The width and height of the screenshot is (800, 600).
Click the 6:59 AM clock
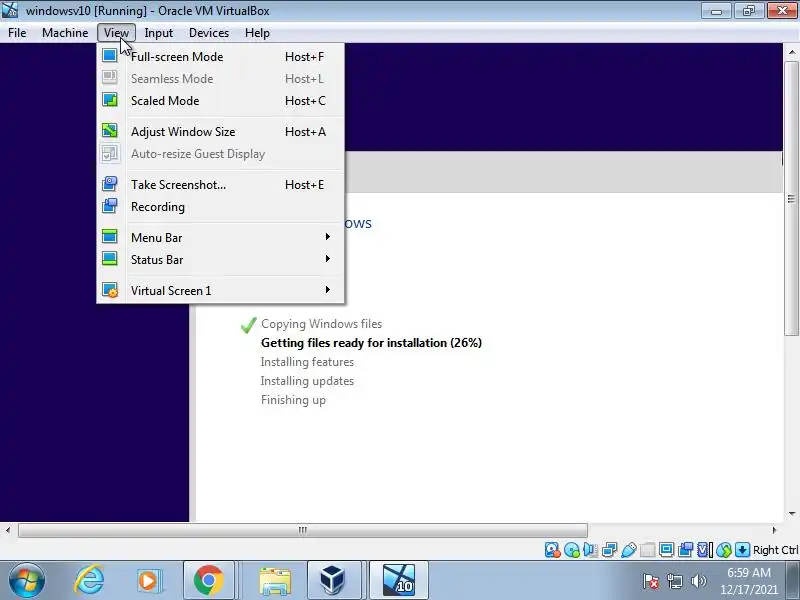748,572
